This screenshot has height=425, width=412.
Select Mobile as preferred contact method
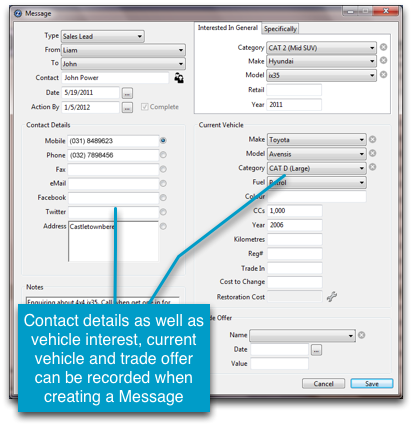coord(163,141)
